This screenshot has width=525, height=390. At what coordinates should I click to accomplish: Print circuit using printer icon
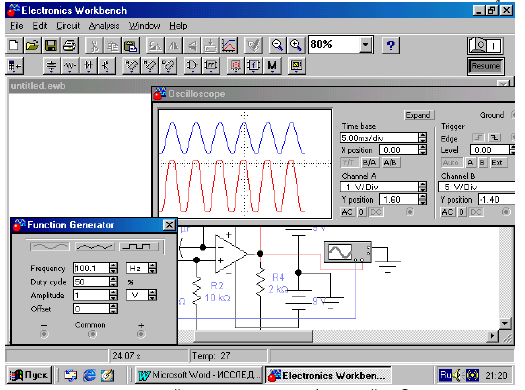click(x=70, y=45)
